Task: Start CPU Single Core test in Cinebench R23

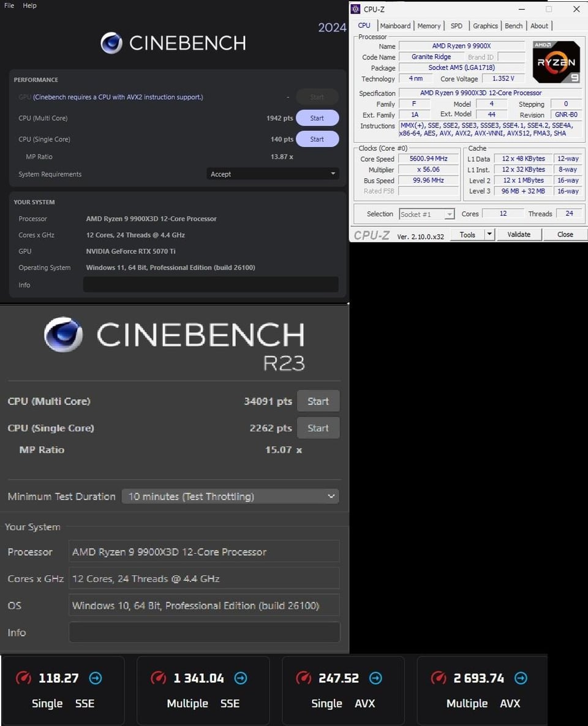Action: (318, 428)
